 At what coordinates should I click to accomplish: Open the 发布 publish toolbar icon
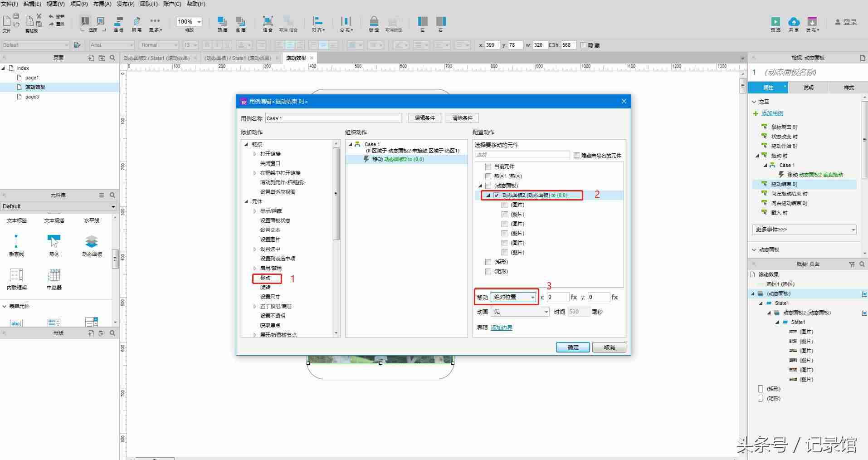coord(812,22)
